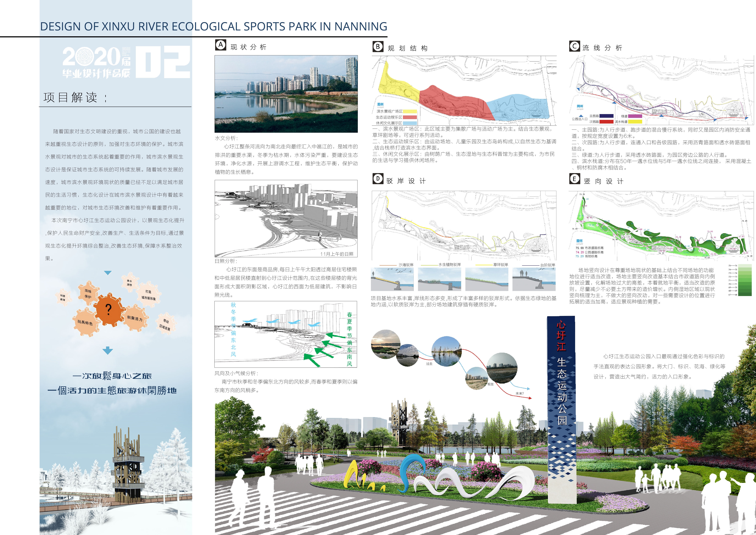The width and height of the screenshot is (756, 535).
Task: Open the 台阶驳岸 section illustration
Action: click(534, 279)
